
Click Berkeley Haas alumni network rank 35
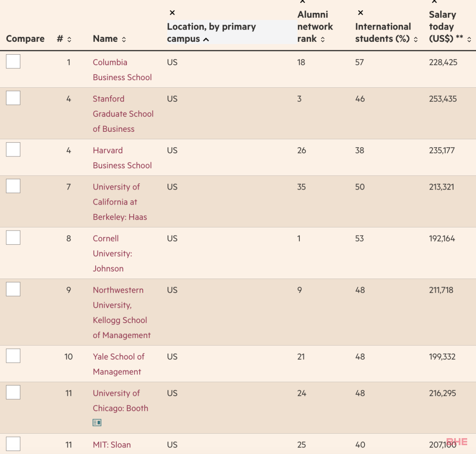coord(301,187)
